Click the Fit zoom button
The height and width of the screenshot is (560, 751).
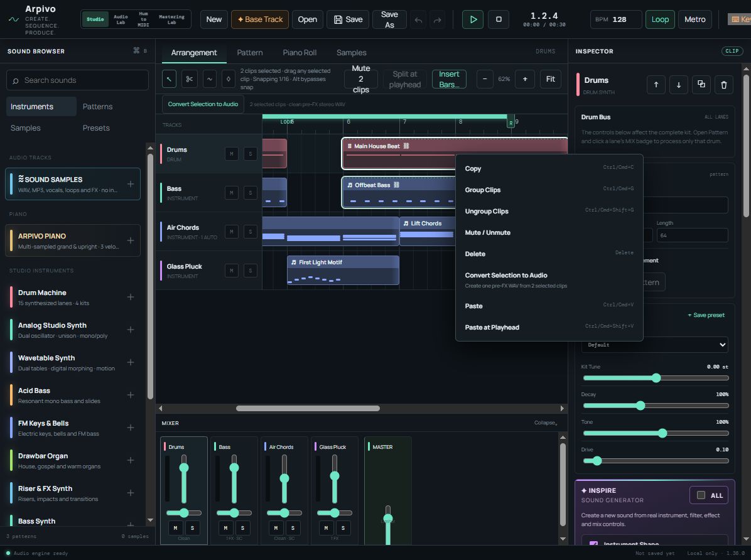[550, 79]
